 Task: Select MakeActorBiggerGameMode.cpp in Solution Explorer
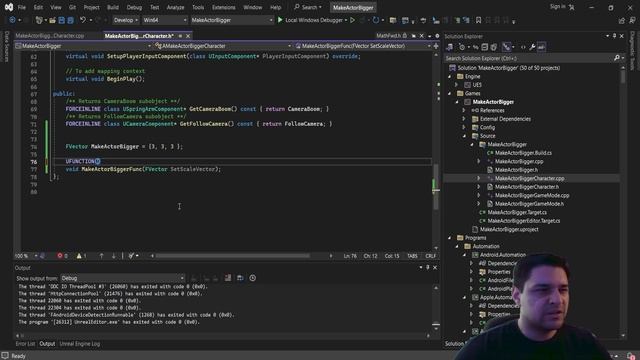click(532, 195)
